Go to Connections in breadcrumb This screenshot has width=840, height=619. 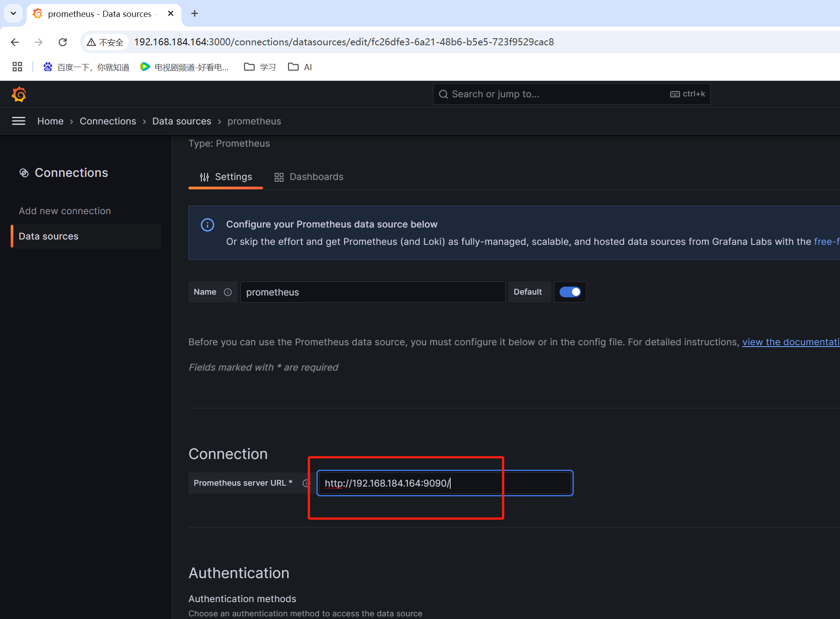point(108,121)
